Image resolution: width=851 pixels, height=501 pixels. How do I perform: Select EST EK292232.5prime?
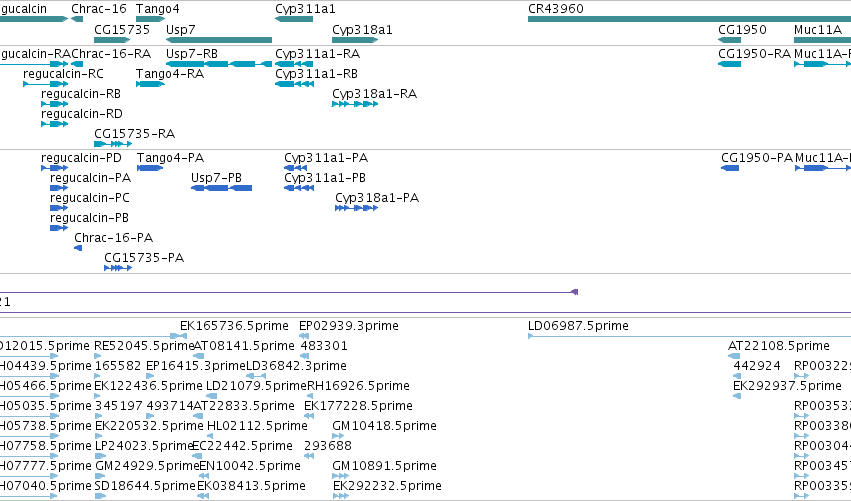coord(387,485)
